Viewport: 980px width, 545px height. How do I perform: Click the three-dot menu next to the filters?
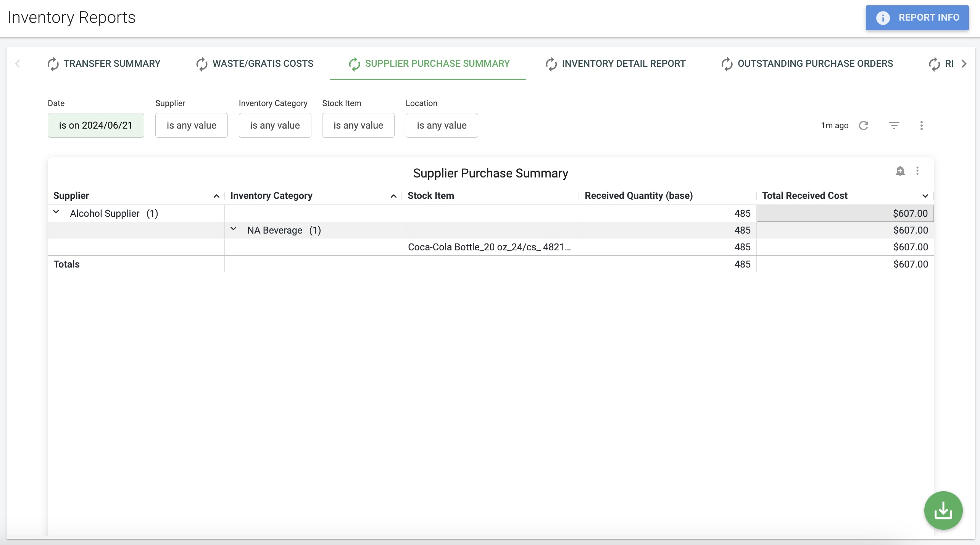tap(922, 125)
